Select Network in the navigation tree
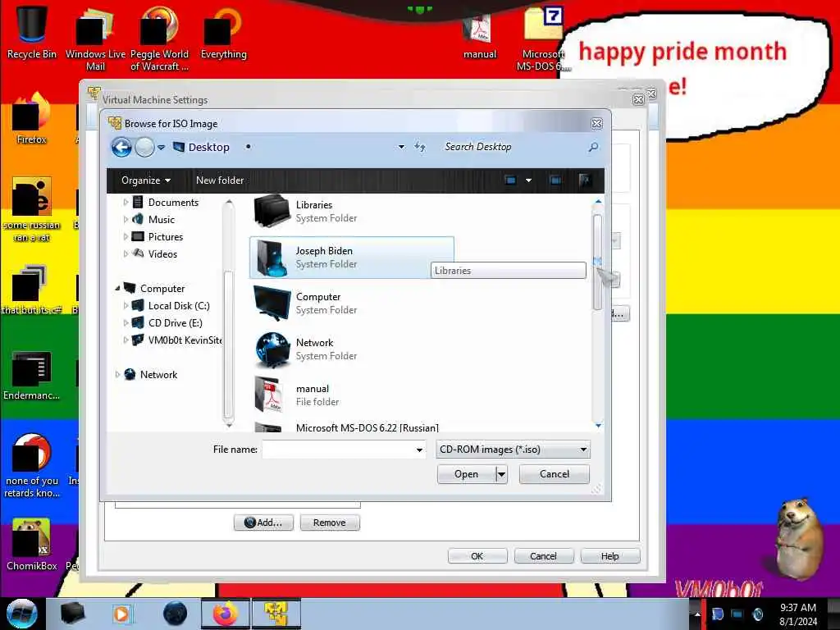 [x=158, y=375]
